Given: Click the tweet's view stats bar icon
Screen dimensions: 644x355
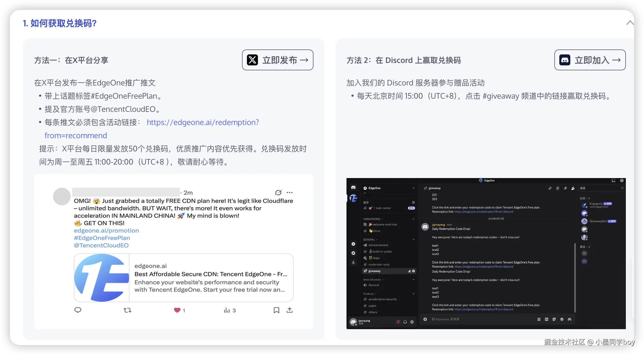Looking at the screenshot, I should [227, 310].
